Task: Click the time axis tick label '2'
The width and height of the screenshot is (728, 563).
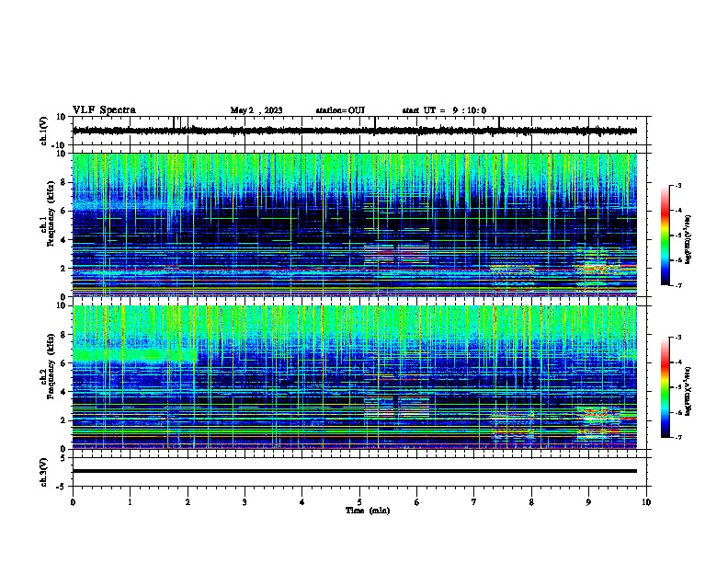Action: [x=188, y=502]
